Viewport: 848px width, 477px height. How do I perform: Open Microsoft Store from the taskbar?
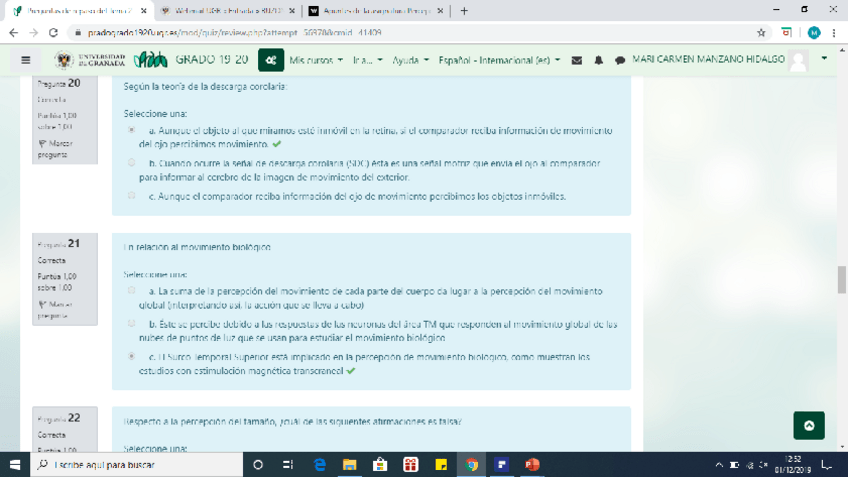(380, 465)
